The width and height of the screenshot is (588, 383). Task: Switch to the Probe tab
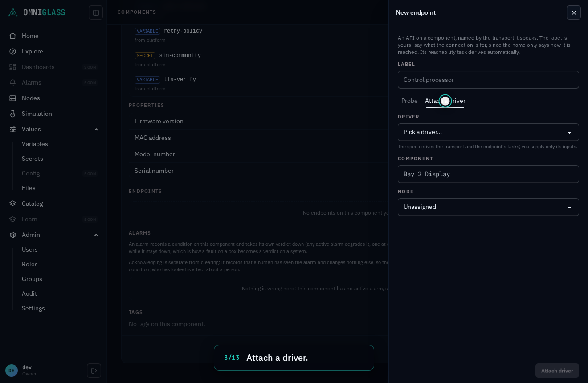(409, 101)
